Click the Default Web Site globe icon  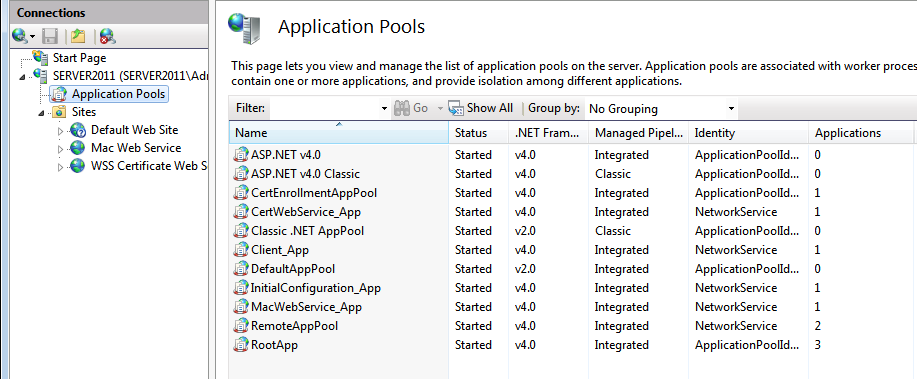click(x=78, y=130)
